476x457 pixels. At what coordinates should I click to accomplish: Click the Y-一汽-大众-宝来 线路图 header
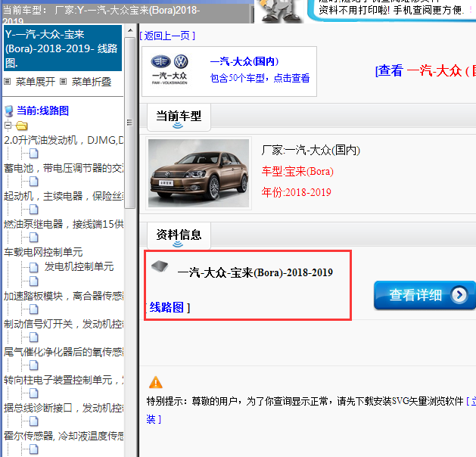click(63, 48)
